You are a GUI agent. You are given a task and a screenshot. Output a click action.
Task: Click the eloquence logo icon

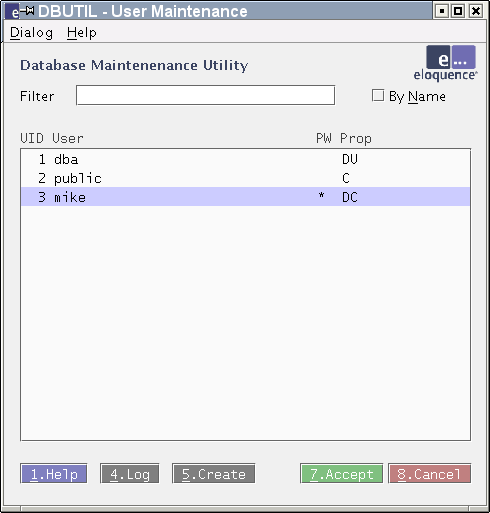click(x=445, y=63)
